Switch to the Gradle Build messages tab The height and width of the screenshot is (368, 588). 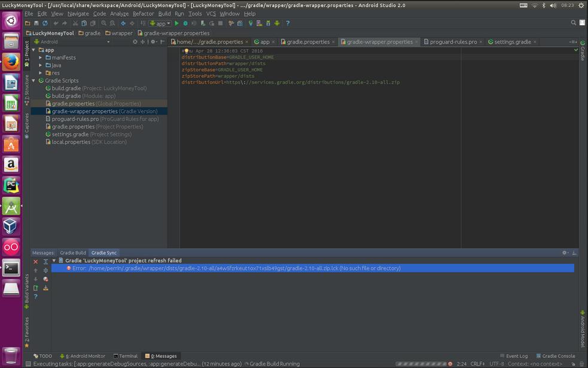(x=73, y=253)
